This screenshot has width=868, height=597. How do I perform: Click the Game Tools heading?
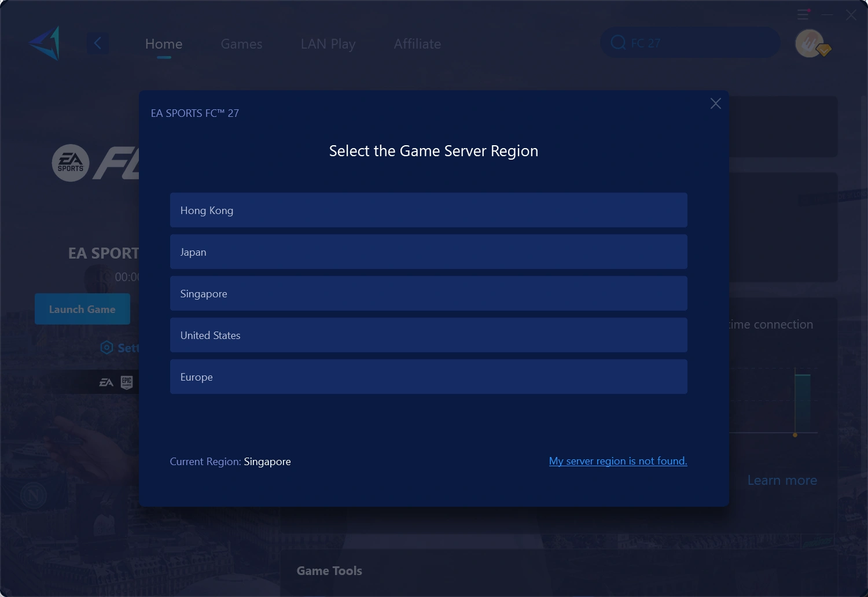[329, 571]
